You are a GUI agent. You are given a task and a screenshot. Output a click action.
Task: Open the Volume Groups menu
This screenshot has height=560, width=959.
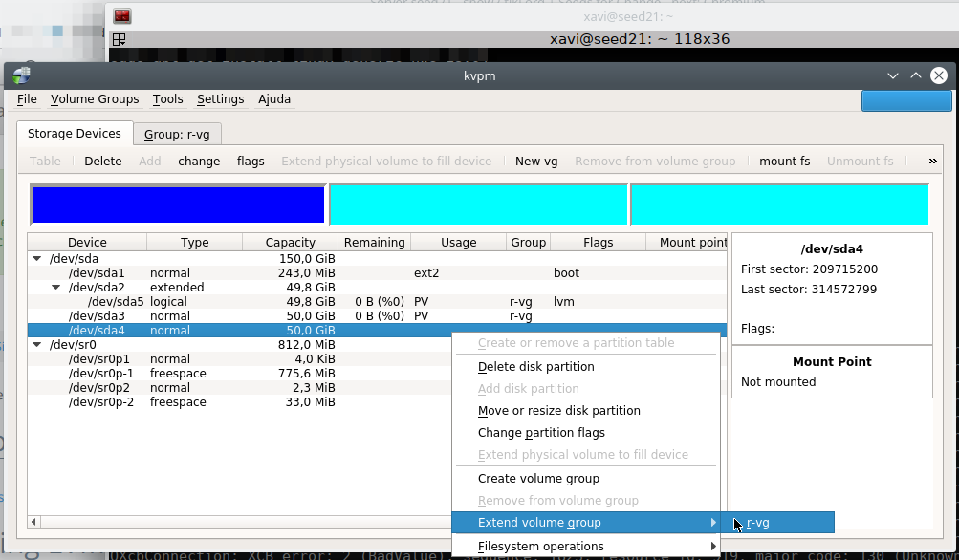point(94,98)
